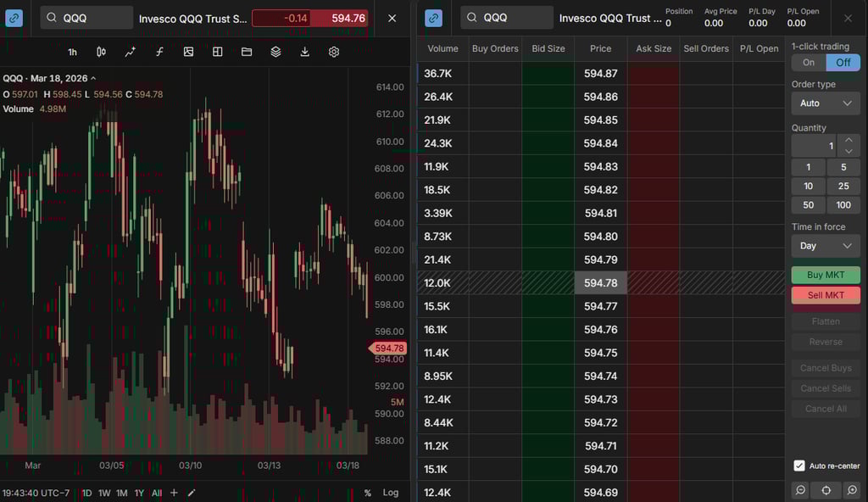Image resolution: width=868 pixels, height=502 pixels.
Task: Set quantity preset to 100
Action: tap(843, 205)
